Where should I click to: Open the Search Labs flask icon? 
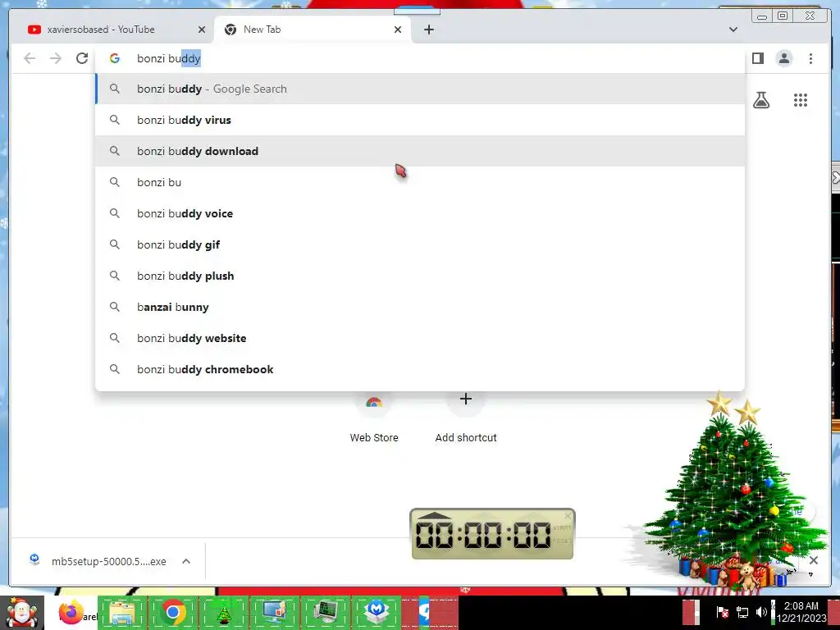[761, 100]
